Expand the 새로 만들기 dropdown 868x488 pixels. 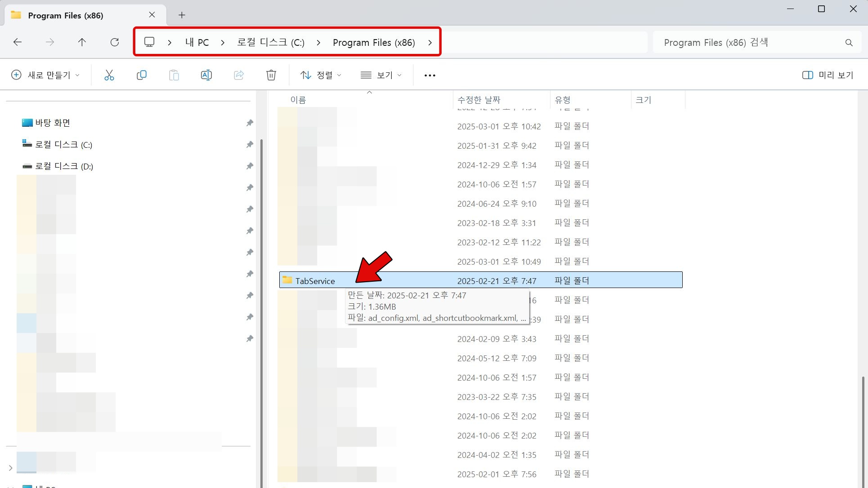(x=45, y=75)
